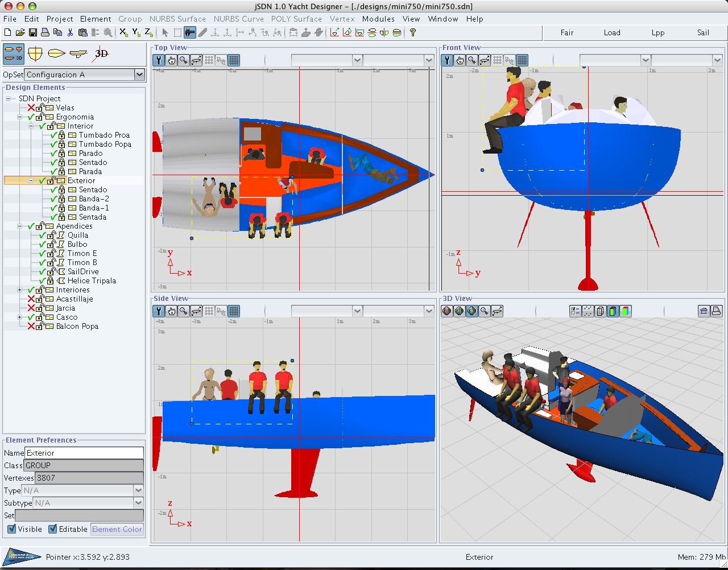Click the magnifier zoom tool in Front View
The height and width of the screenshot is (570, 728).
(472, 60)
